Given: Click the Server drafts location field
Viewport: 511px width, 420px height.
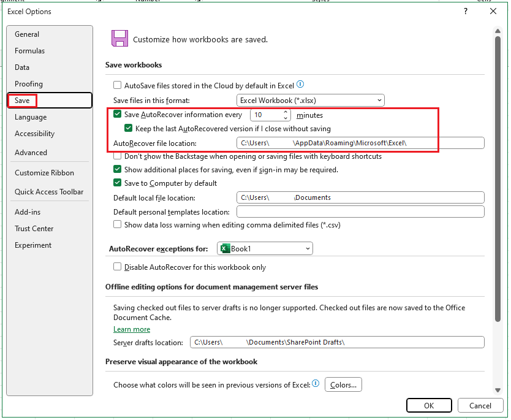Looking at the screenshot, I should 337,342.
